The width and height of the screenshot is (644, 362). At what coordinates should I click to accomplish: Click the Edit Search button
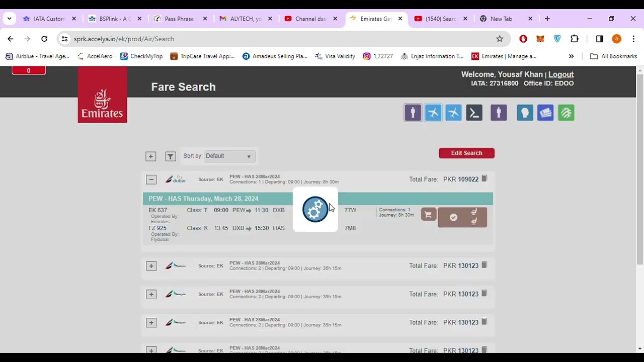pyautogui.click(x=466, y=153)
